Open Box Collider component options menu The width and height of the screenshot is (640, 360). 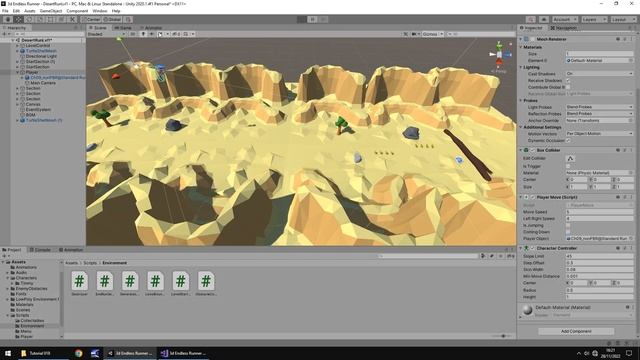[631, 150]
